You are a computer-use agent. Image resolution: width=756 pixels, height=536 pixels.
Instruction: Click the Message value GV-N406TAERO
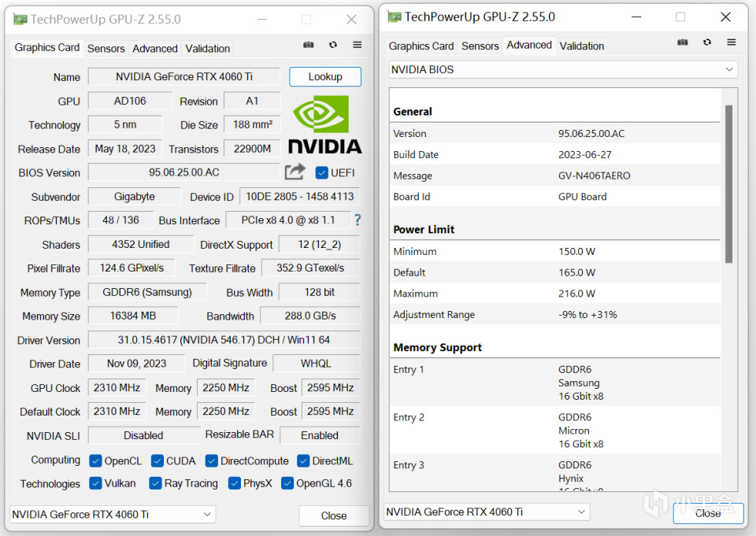pos(594,176)
